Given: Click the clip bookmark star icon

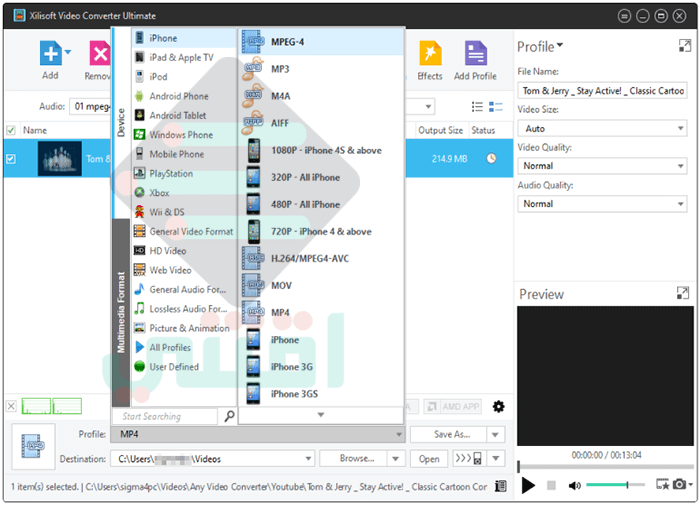Looking at the screenshot, I should (x=662, y=484).
